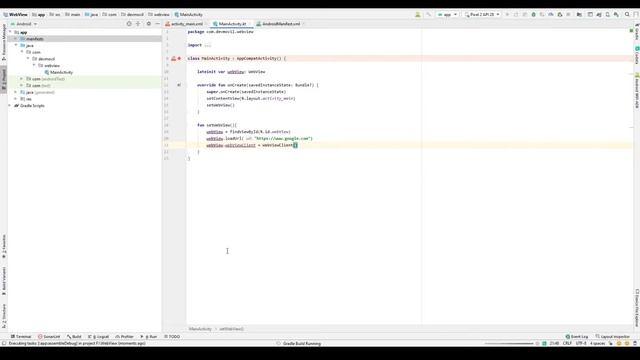Expand the folded import region
The width and height of the screenshot is (640, 360).
[207, 45]
